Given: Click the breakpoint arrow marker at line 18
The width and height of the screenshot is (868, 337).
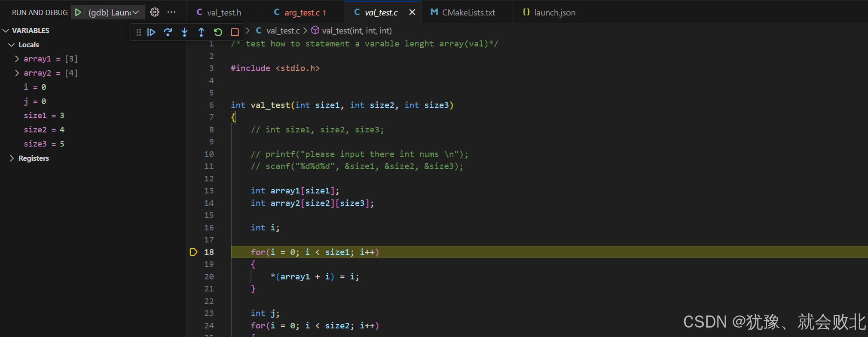Looking at the screenshot, I should (x=193, y=252).
